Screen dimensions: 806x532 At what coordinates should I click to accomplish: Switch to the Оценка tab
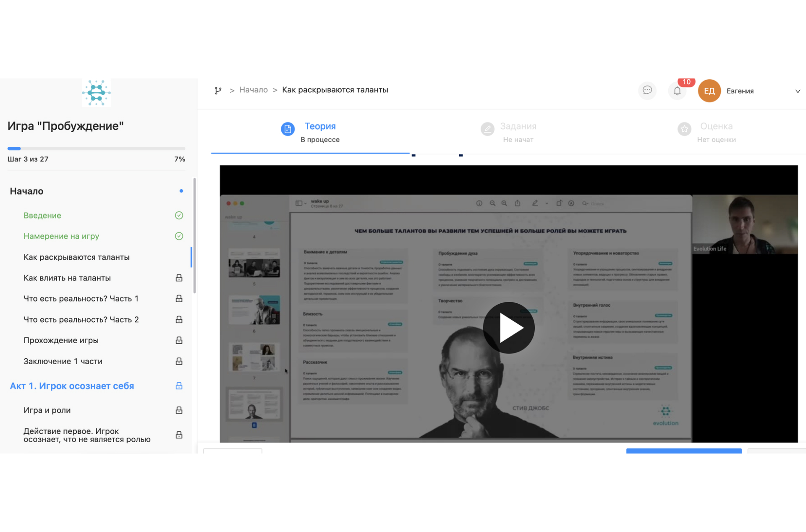click(x=716, y=126)
